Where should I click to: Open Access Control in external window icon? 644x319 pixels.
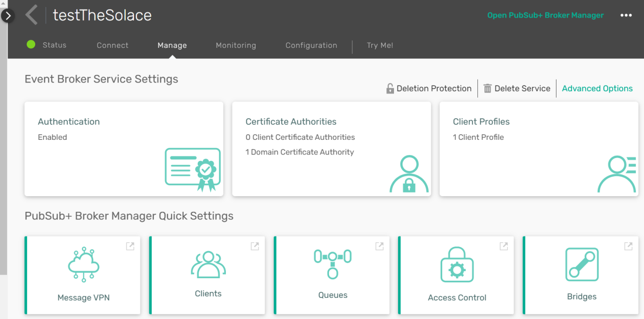point(504,246)
